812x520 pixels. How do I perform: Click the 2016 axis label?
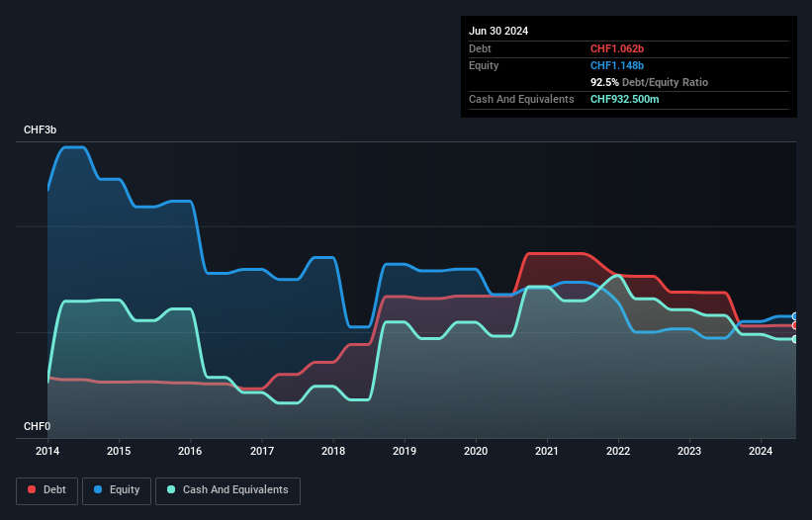[x=190, y=451]
